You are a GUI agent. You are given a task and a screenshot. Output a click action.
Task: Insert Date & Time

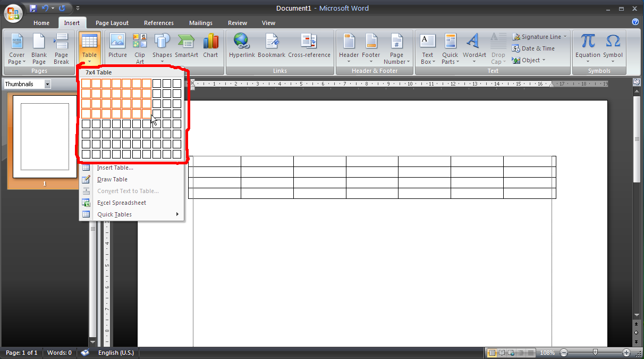point(533,48)
